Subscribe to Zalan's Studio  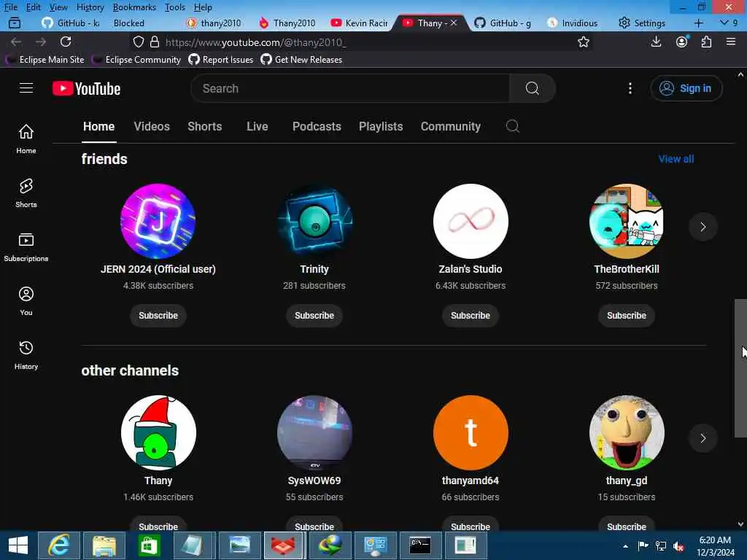[x=471, y=315]
